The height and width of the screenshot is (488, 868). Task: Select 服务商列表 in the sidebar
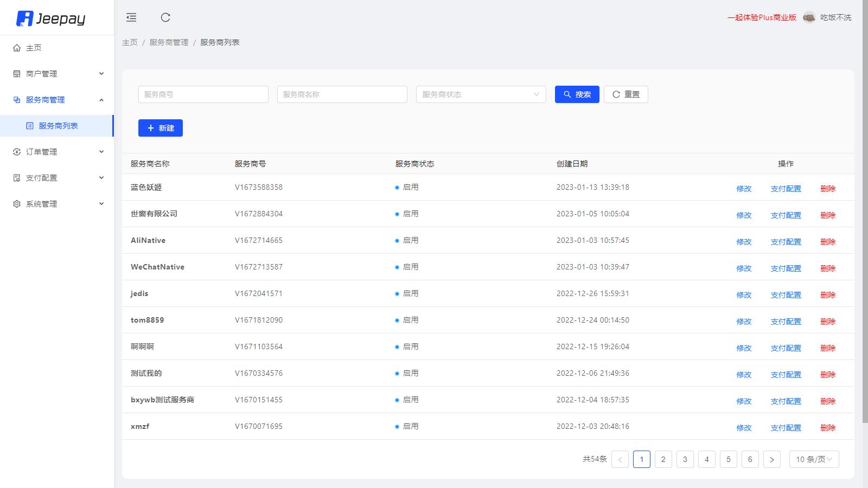point(58,126)
